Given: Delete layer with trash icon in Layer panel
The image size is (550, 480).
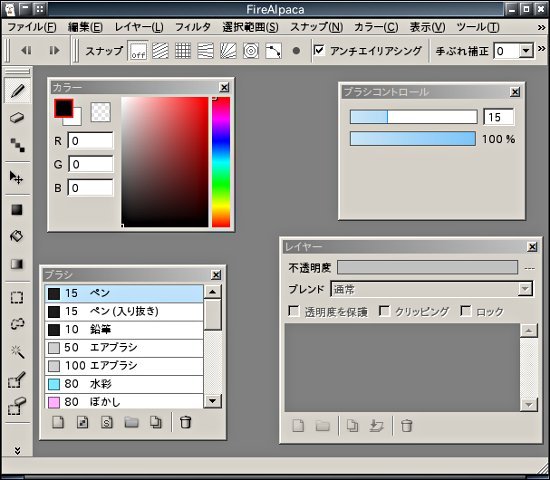Looking at the screenshot, I should click(407, 426).
